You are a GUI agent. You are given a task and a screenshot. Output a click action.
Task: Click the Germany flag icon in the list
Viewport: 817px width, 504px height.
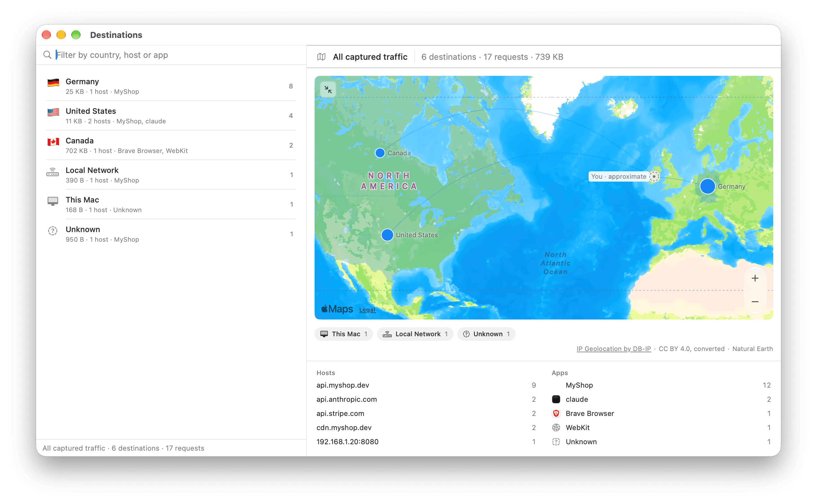point(53,82)
